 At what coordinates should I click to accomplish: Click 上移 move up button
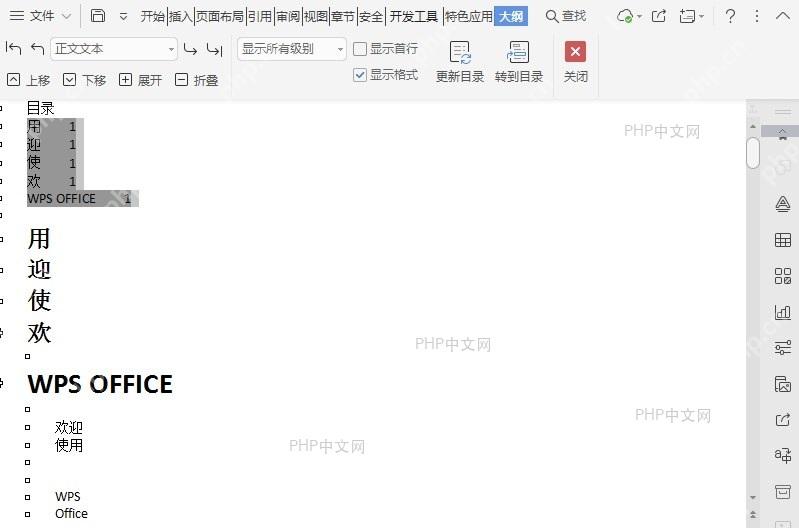[x=29, y=80]
